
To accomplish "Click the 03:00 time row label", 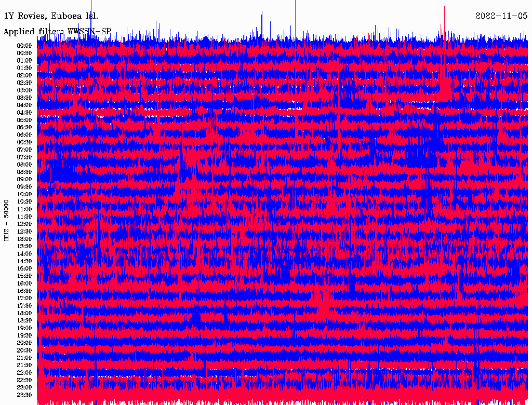I will (x=24, y=90).
